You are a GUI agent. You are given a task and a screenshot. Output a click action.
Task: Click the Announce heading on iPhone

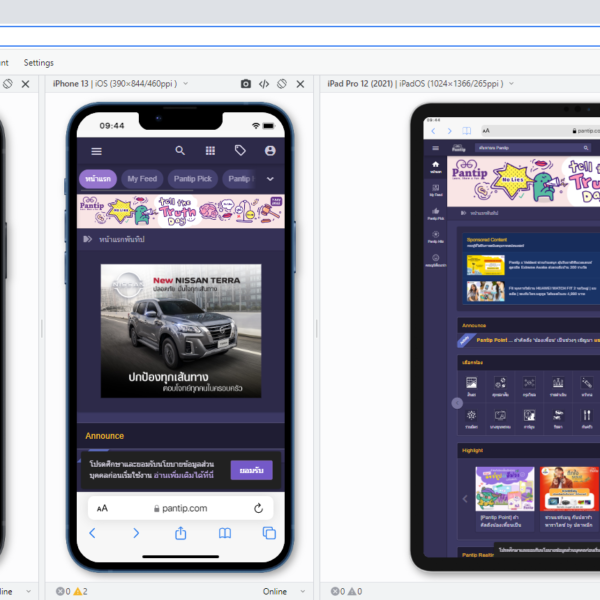pyautogui.click(x=104, y=436)
